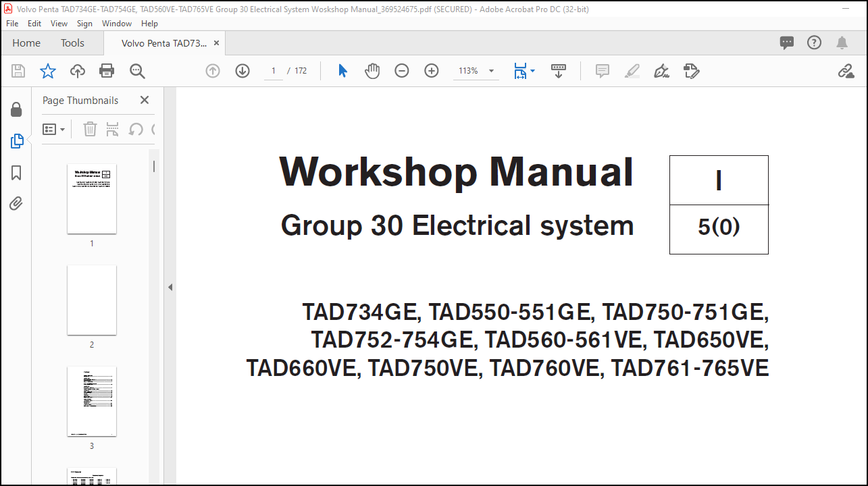
Task: Open the Window menu
Action: [x=117, y=23]
